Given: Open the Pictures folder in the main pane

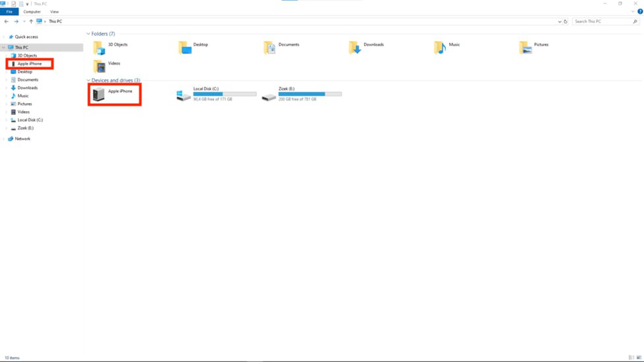Looking at the screenshot, I should (x=525, y=48).
